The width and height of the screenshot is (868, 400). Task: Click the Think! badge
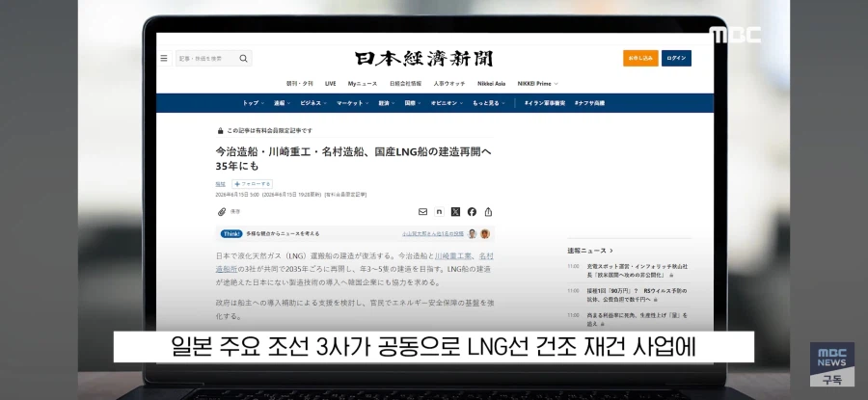pos(231,233)
